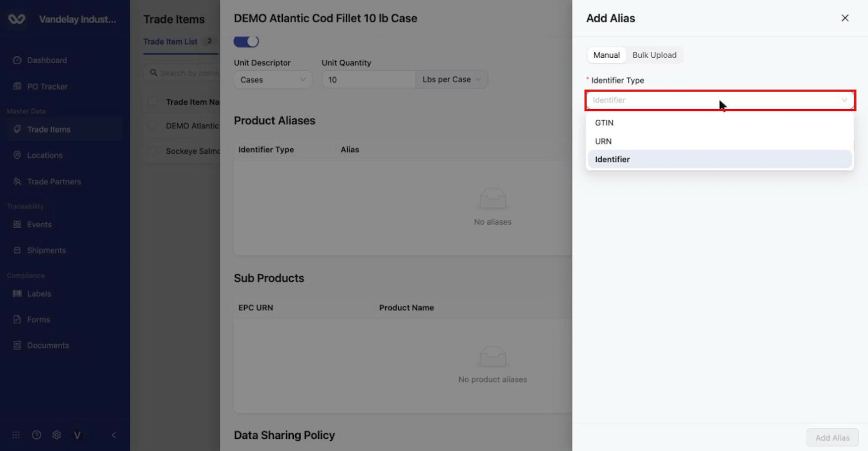This screenshot has height=451, width=868.
Task: Click the Alias column header
Action: point(350,150)
